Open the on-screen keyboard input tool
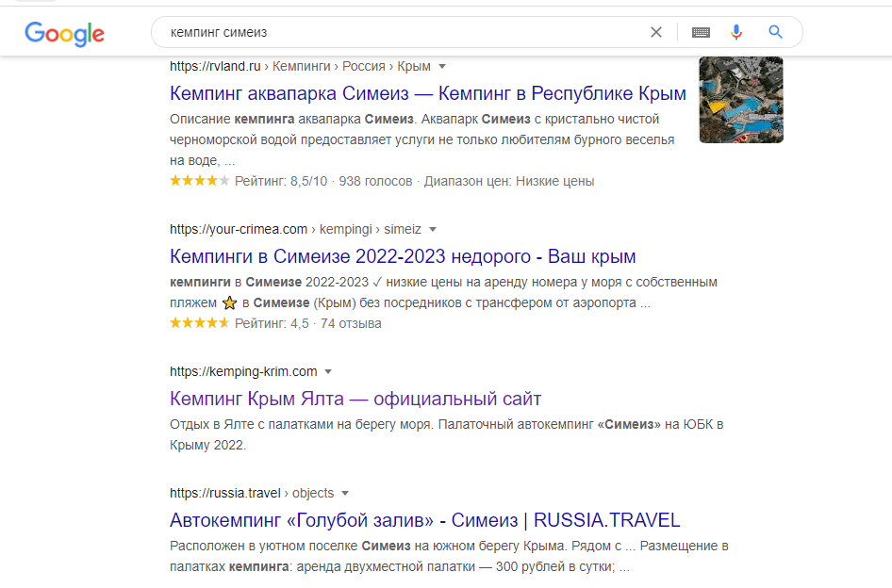The image size is (892, 588). click(x=701, y=32)
